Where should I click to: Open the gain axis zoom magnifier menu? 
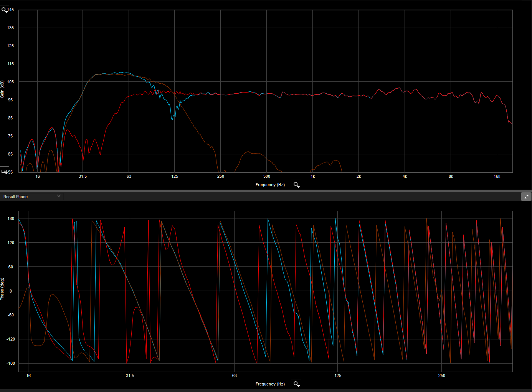5,10
